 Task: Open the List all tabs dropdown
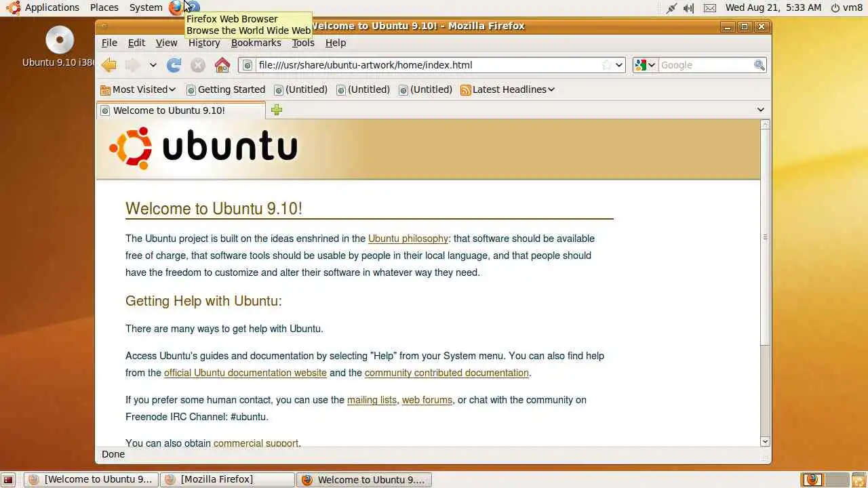pos(761,110)
